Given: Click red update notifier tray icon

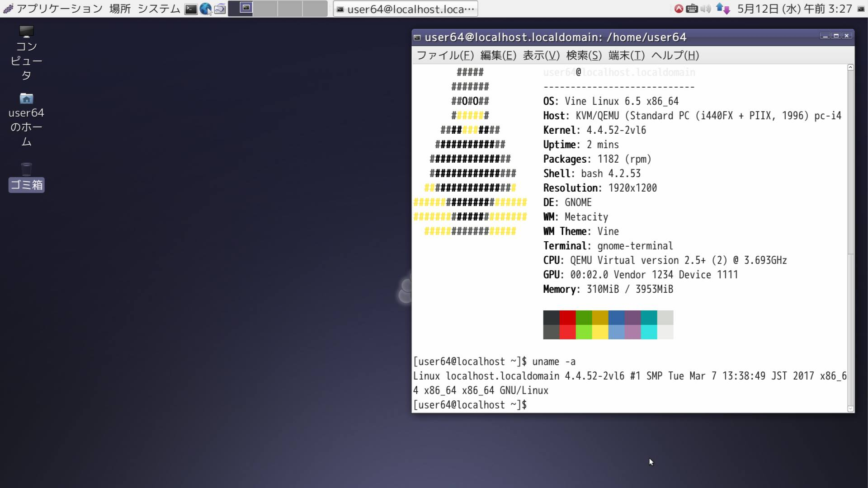Looking at the screenshot, I should click(679, 9).
